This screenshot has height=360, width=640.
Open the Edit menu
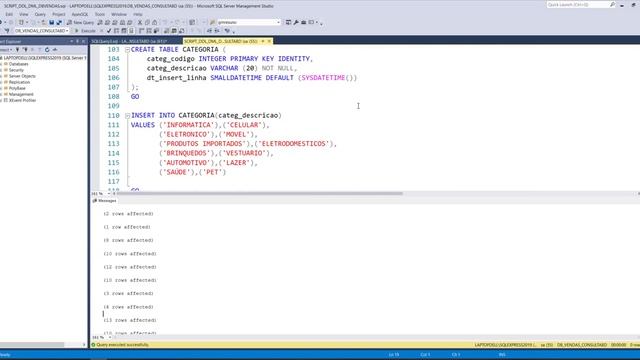(x=9, y=14)
